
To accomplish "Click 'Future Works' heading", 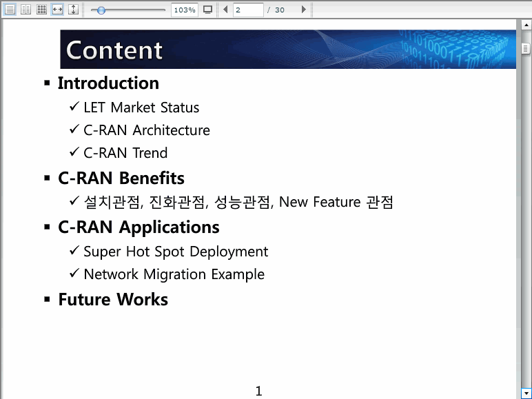I will [x=113, y=300].
